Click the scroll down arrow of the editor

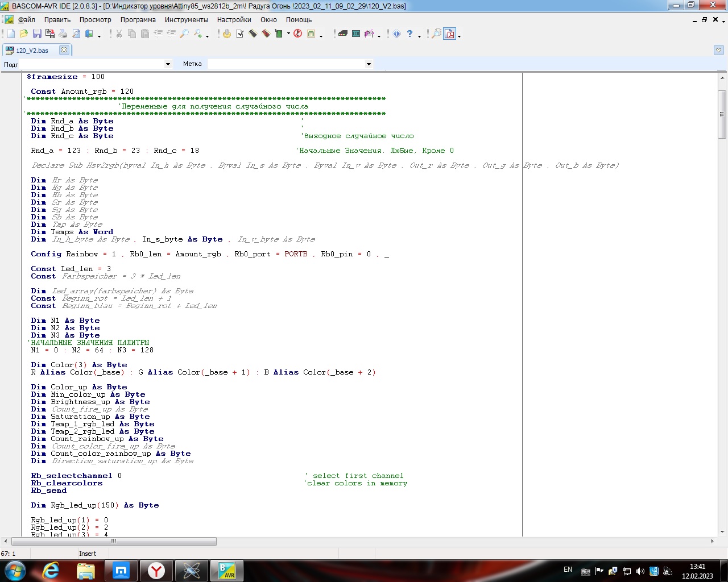[722, 532]
